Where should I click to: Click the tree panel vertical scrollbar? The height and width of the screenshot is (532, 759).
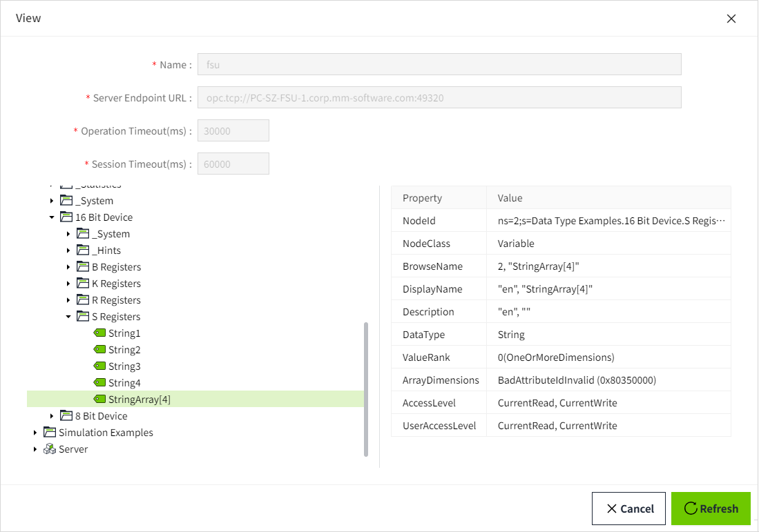tap(366, 388)
